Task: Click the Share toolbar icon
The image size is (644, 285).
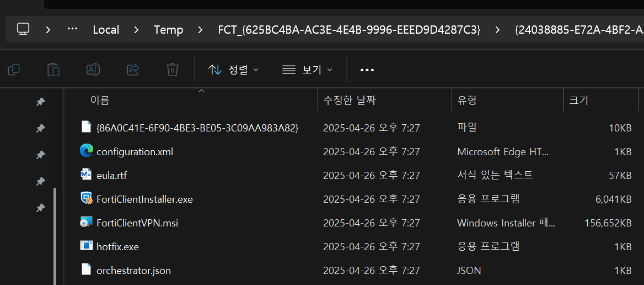Action: point(133,70)
